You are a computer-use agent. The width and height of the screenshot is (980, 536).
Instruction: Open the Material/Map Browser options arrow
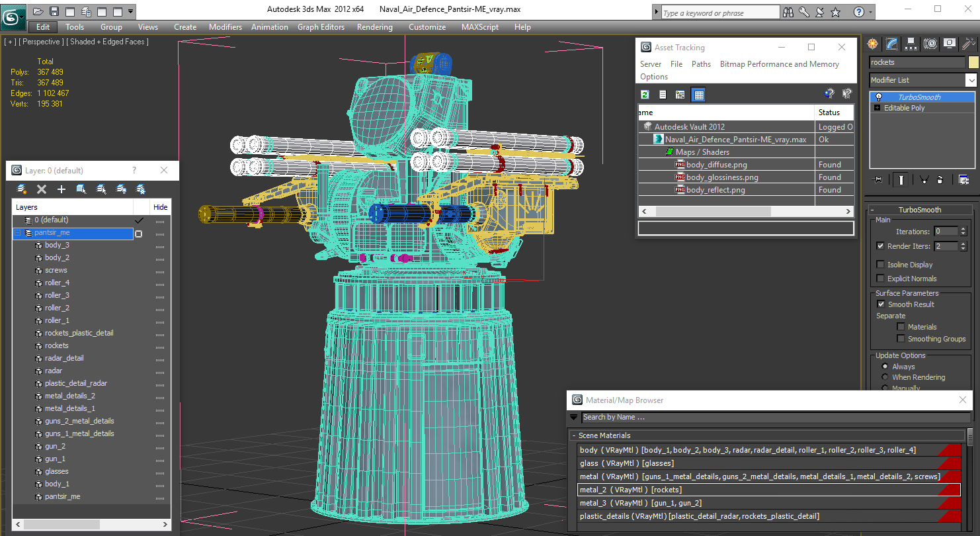(x=574, y=417)
